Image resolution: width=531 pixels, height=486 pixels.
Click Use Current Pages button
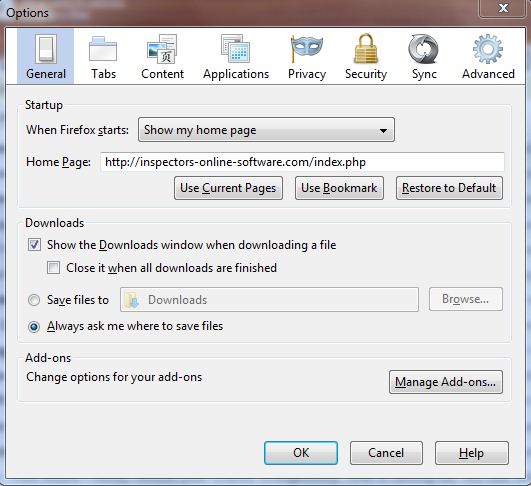pyautogui.click(x=228, y=188)
